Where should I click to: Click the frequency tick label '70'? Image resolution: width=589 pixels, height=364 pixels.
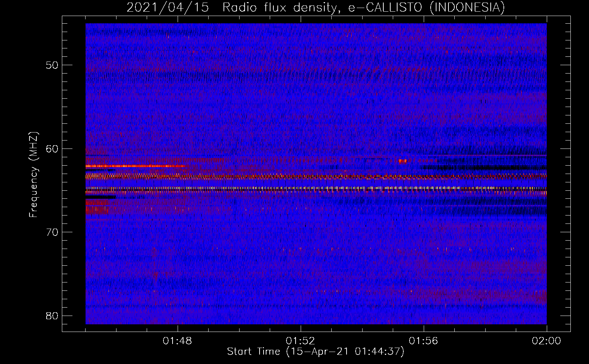52,232
